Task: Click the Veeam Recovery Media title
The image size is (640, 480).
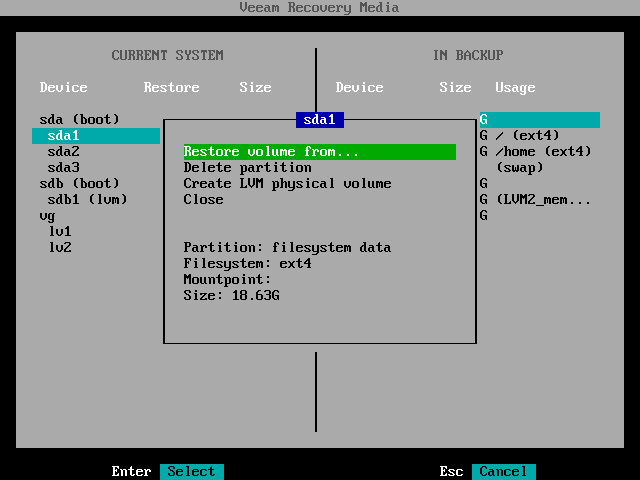Action: coord(319,7)
